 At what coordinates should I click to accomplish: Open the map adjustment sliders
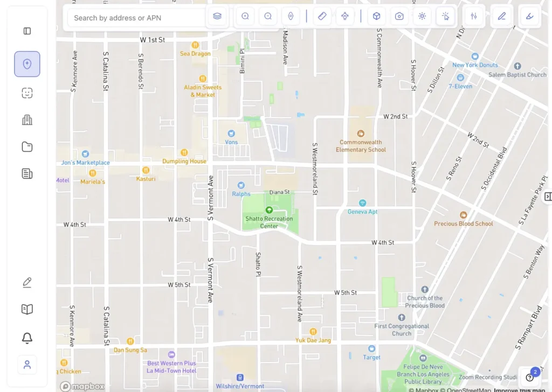(x=474, y=16)
